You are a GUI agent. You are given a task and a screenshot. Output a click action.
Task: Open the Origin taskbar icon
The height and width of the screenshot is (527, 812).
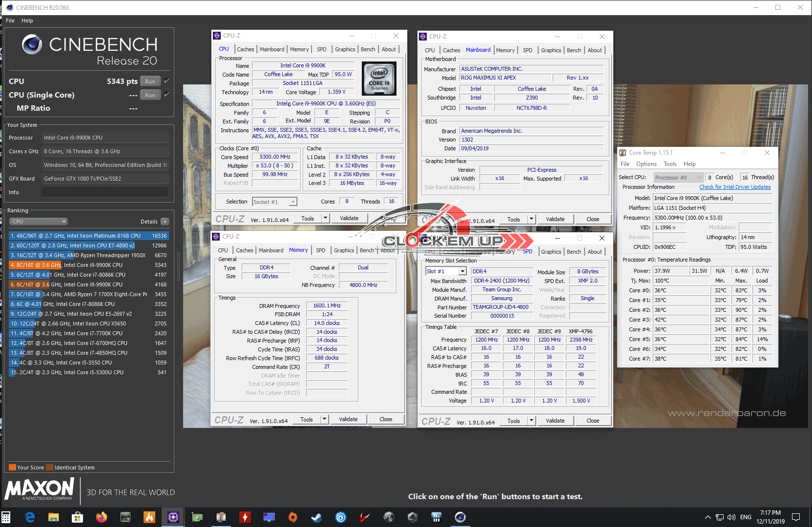tap(292, 517)
